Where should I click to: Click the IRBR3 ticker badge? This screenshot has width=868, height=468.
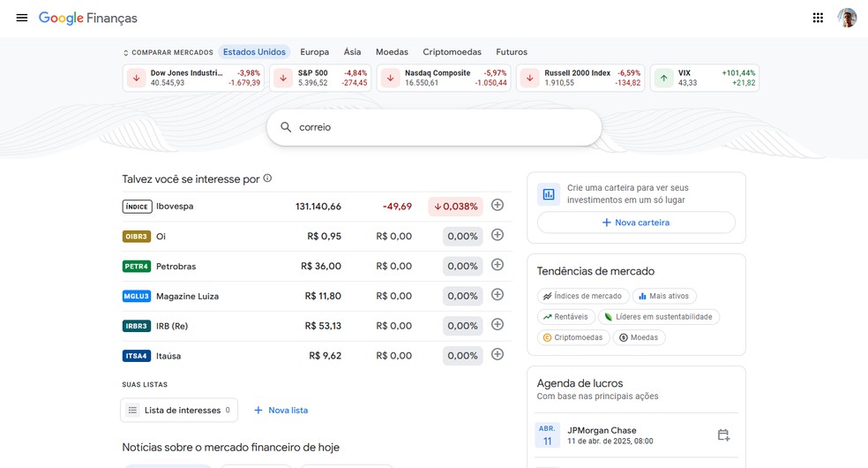(137, 326)
